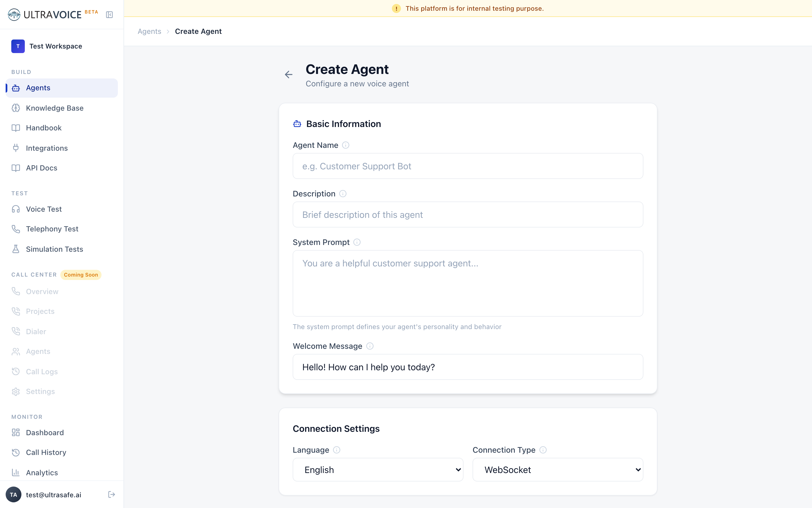Click the Connection Settings heading
Image resolution: width=812 pixels, height=508 pixels.
(x=336, y=429)
